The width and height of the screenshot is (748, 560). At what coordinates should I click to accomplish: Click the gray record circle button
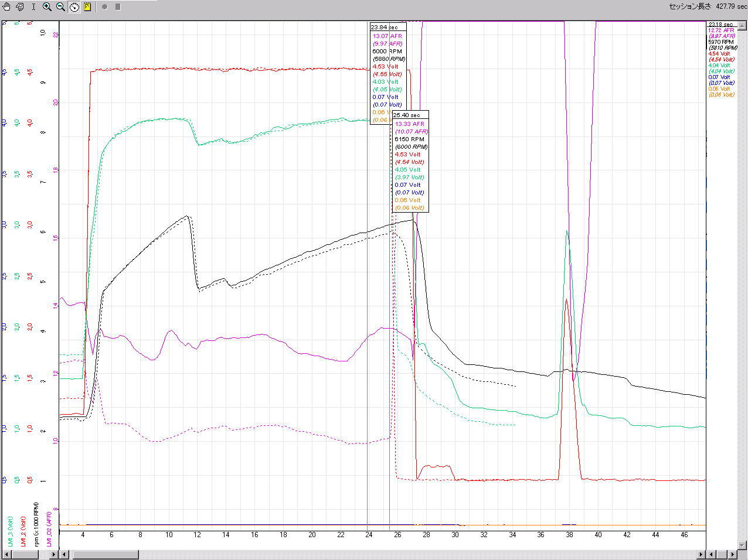pyautogui.click(x=105, y=7)
